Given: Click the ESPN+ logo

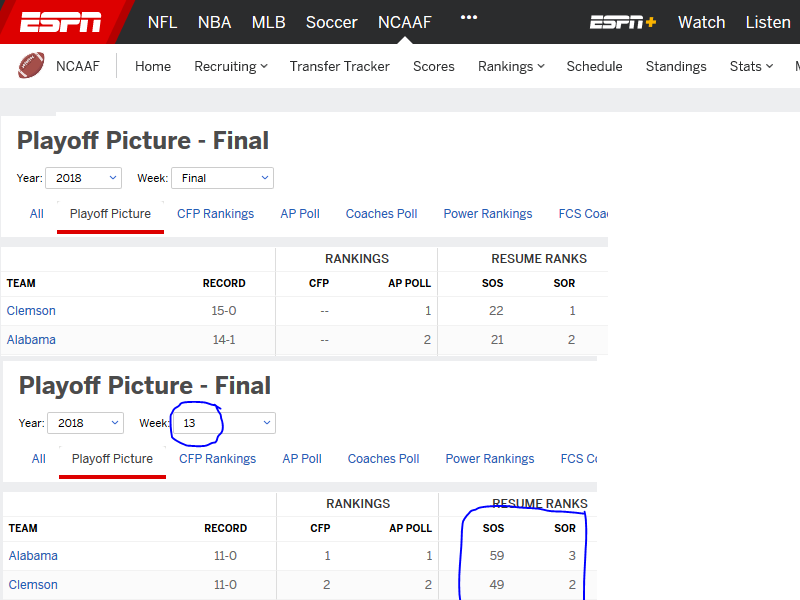Looking at the screenshot, I should 622,22.
